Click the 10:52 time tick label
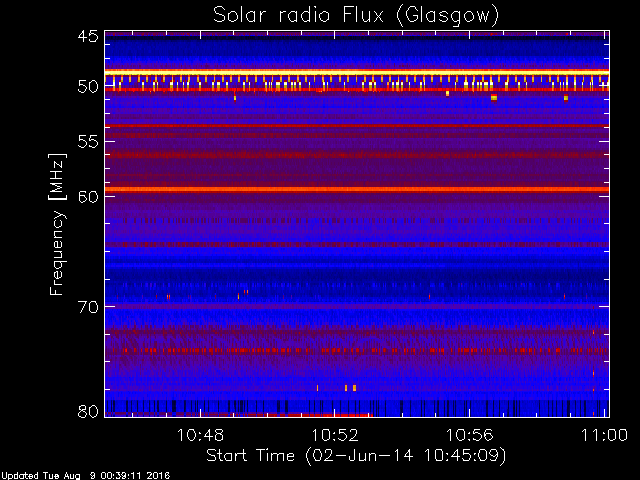This screenshot has width=640, height=480. pos(335,435)
